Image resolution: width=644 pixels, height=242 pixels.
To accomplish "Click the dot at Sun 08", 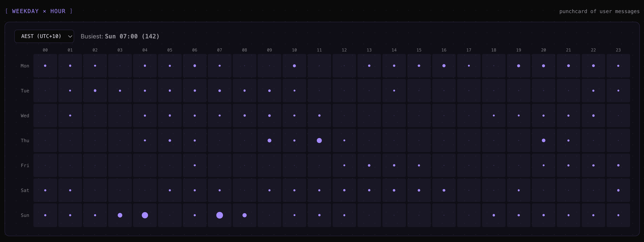I will pos(245,215).
